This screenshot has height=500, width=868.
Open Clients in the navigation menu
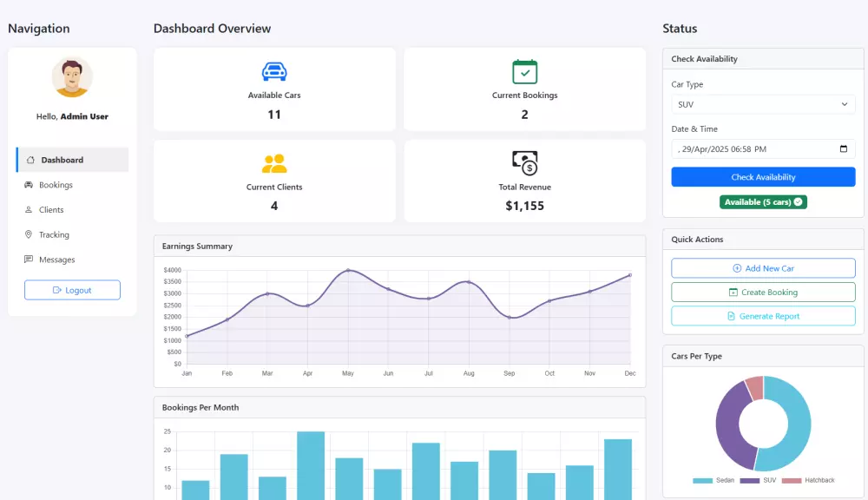(73, 210)
